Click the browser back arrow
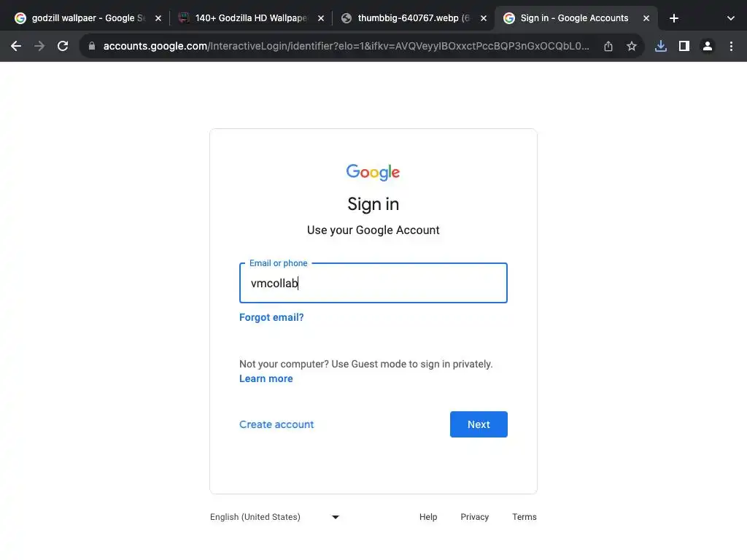This screenshot has height=560, width=747. [x=16, y=46]
